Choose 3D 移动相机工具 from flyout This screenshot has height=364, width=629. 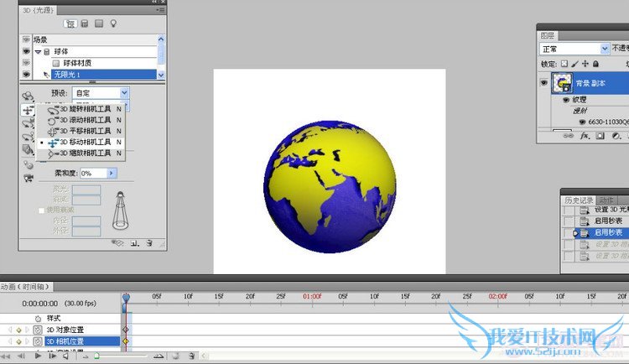coord(81,142)
